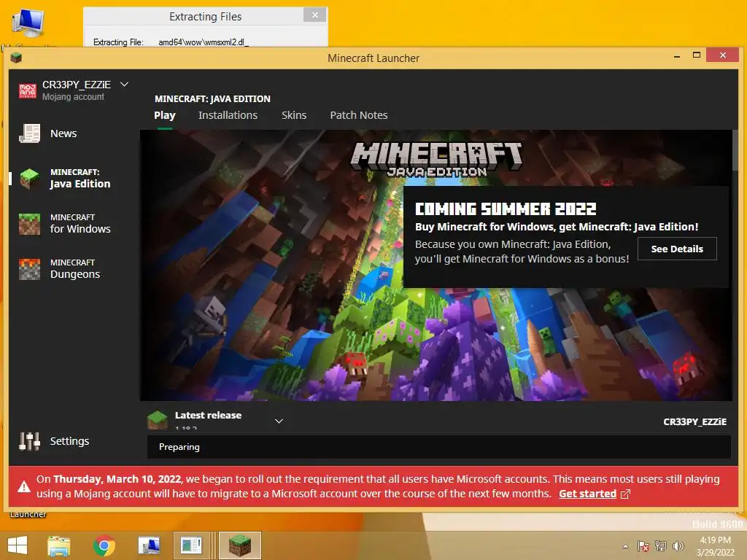Switch to the Skins tab

pos(294,115)
